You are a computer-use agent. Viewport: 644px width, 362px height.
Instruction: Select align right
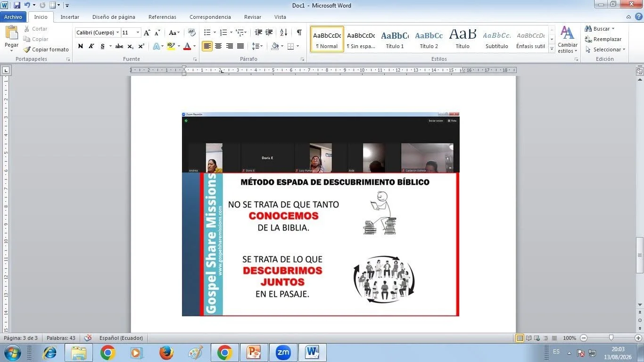coord(229,46)
